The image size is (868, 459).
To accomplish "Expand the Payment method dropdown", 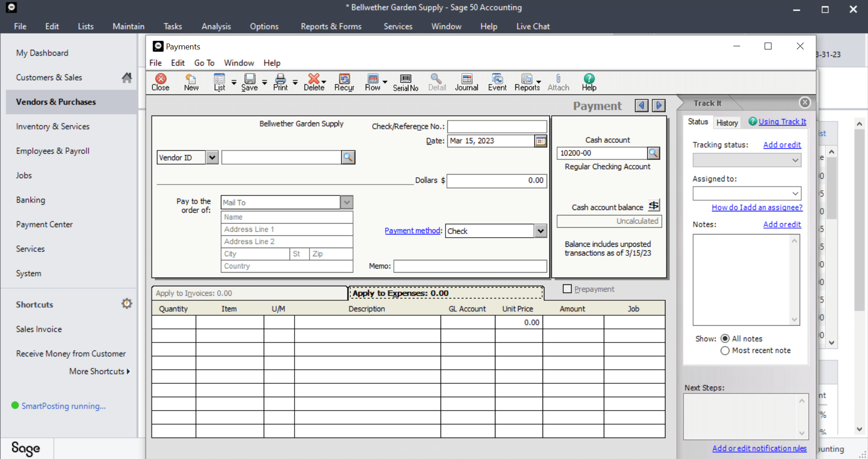I will tap(540, 231).
